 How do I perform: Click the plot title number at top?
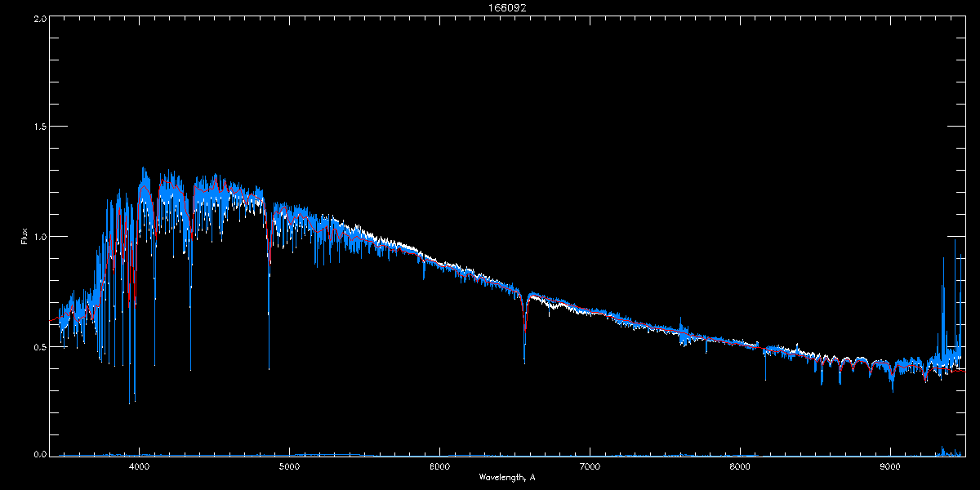[x=490, y=7]
